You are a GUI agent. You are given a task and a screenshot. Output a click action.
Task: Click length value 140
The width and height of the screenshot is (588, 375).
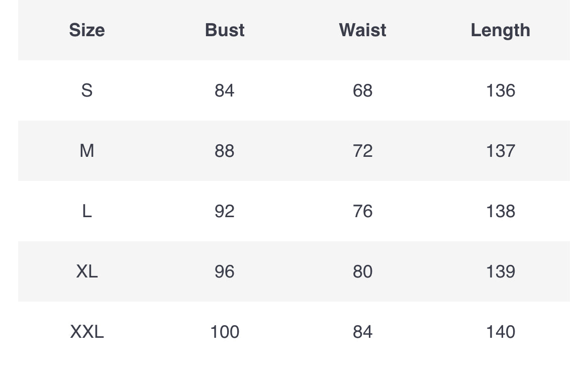pos(501,331)
